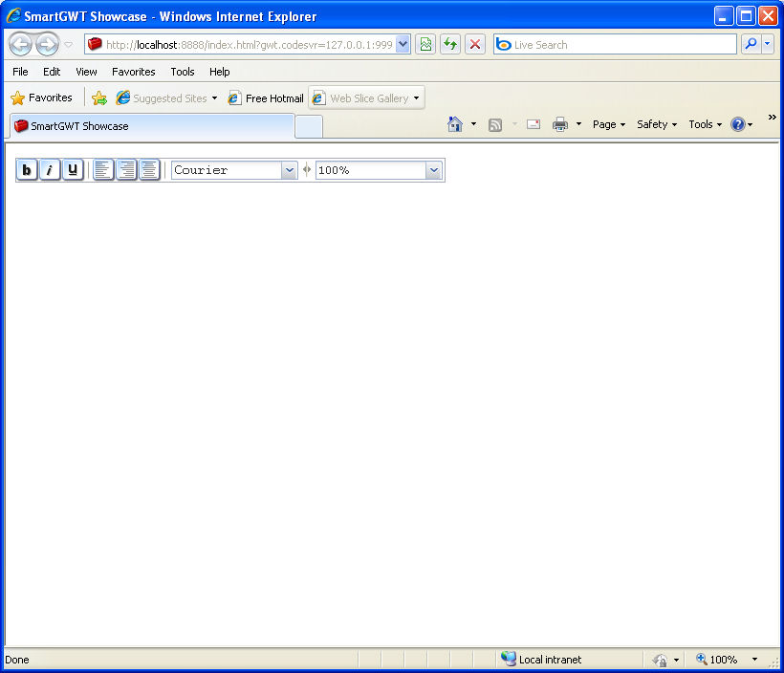Go forward with the browser Forward button
This screenshot has width=784, height=673.
[48, 45]
